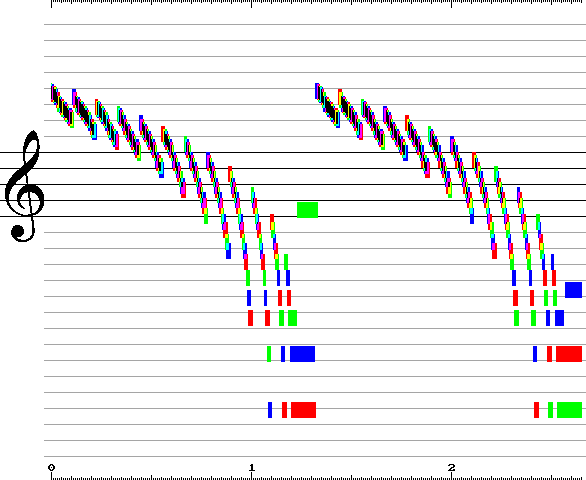This screenshot has width=586, height=480.
Task: Click the 2 marker on the bottom ruler
Action: 451,468
